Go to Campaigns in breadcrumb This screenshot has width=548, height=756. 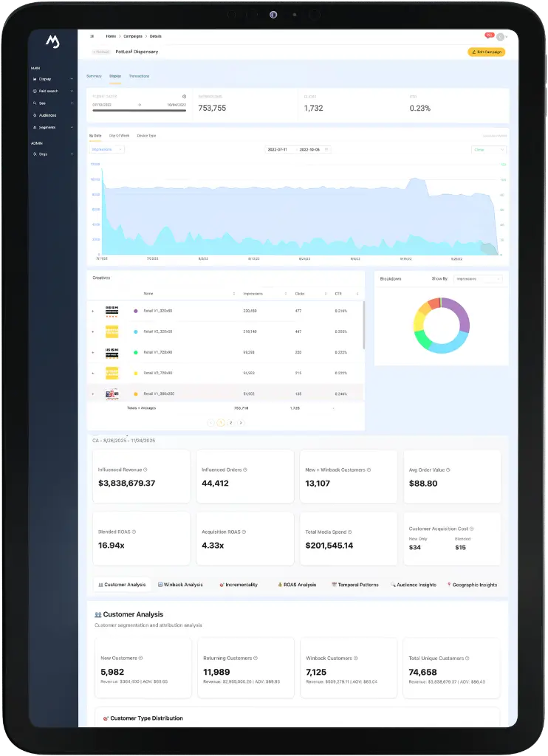[x=133, y=36]
